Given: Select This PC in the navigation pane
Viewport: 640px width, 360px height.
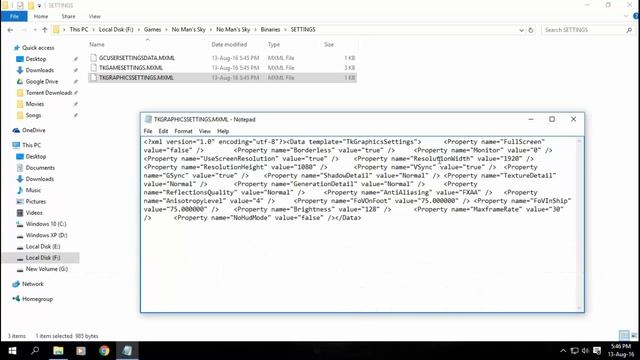Looking at the screenshot, I should (x=31, y=145).
